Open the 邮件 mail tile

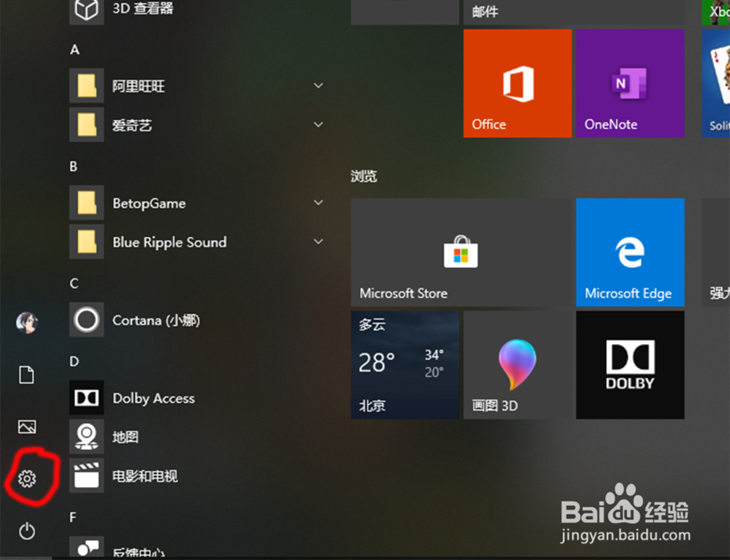coord(574,12)
